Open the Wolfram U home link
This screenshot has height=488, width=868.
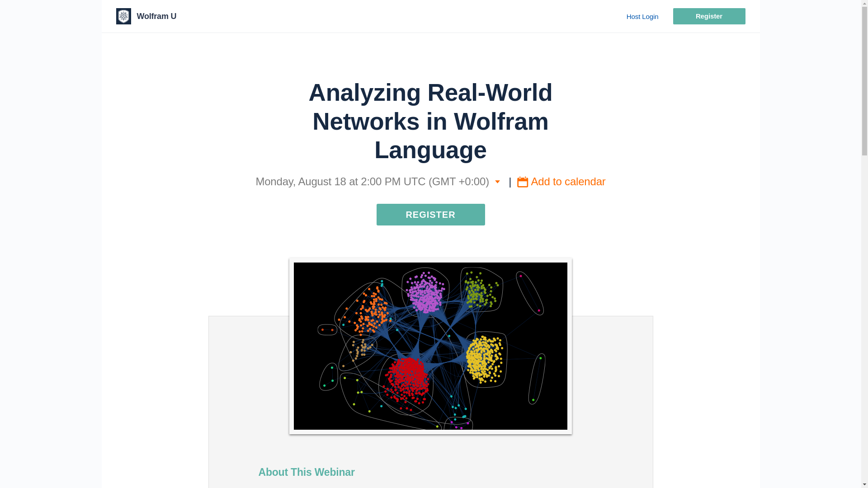(156, 16)
